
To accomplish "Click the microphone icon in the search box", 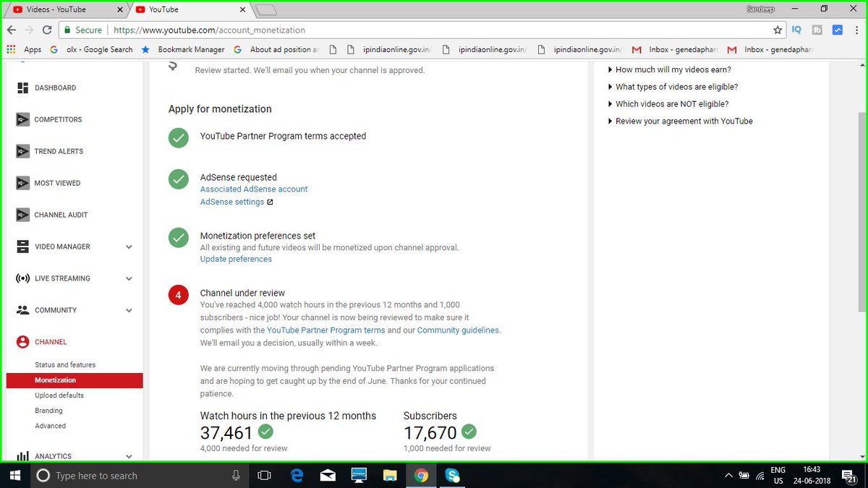I will click(x=236, y=475).
